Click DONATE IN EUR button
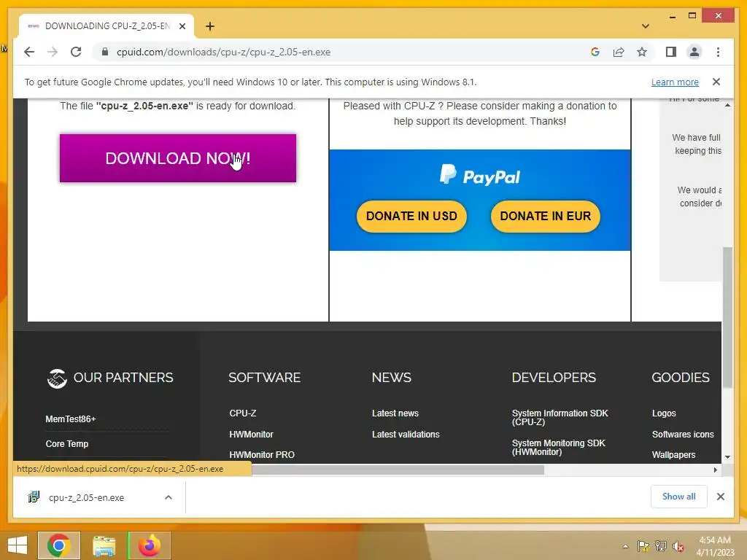 point(546,216)
